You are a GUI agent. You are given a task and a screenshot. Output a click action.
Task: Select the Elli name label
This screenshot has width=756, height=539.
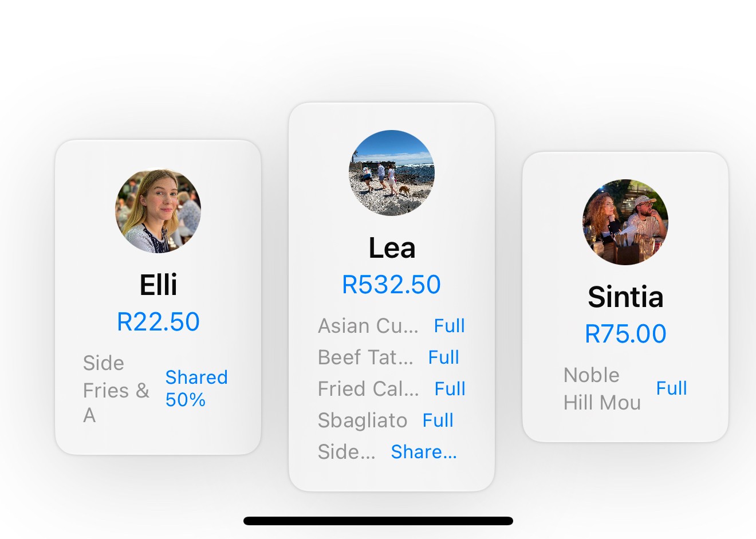[x=159, y=285]
